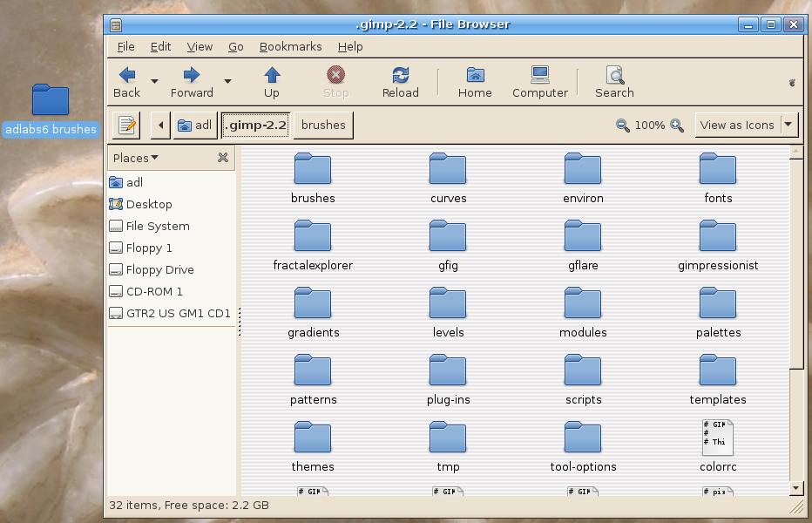The image size is (812, 523).
Task: Select Floppy Drive in Places sidebar
Action: 172,269
